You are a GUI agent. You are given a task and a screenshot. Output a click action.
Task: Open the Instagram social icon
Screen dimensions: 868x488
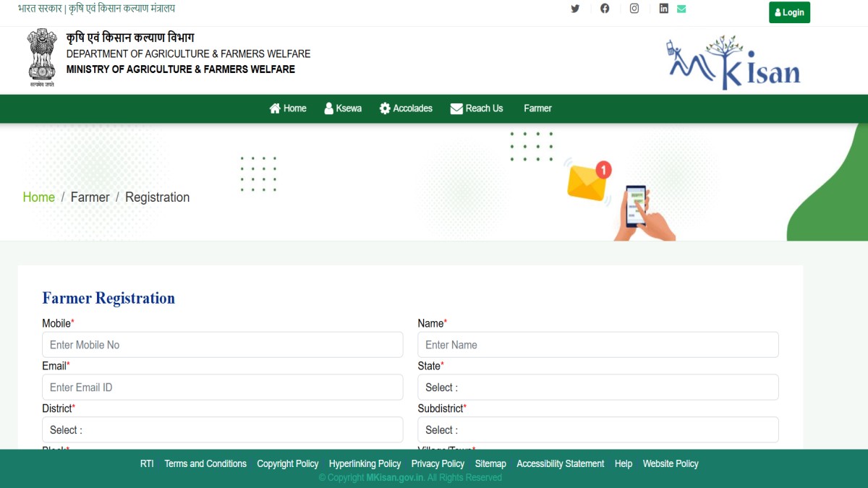tap(634, 9)
